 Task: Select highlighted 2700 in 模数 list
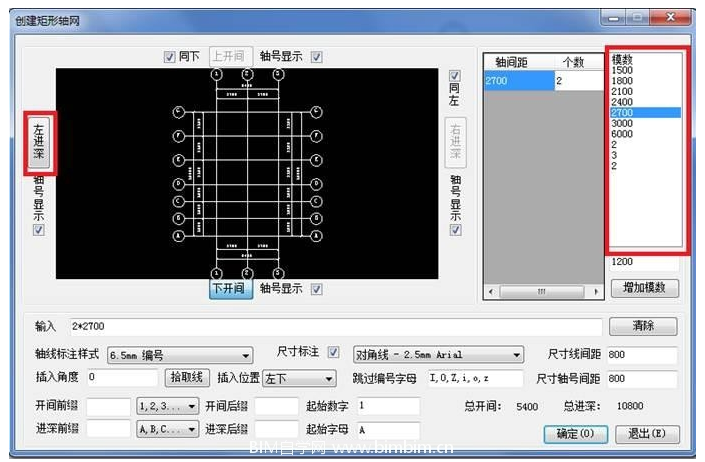tap(645, 113)
